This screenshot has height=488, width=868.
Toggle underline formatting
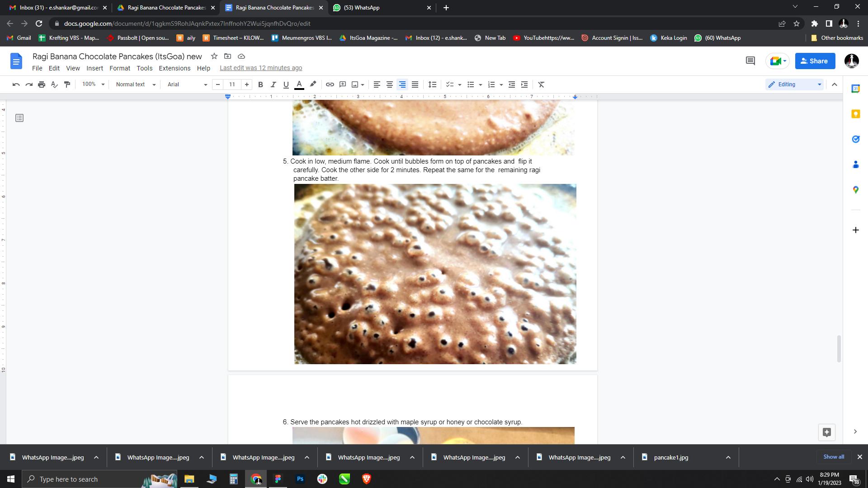(286, 84)
